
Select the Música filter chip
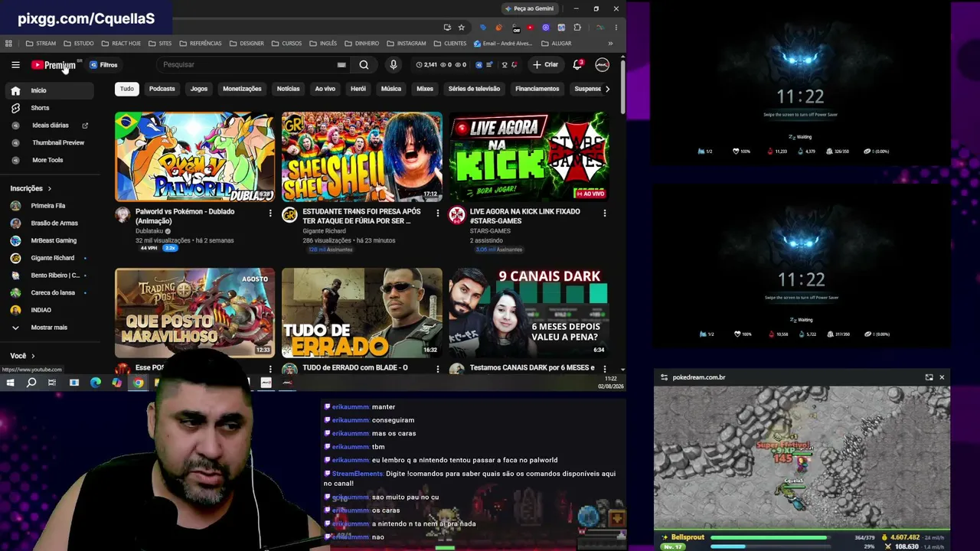pos(391,89)
